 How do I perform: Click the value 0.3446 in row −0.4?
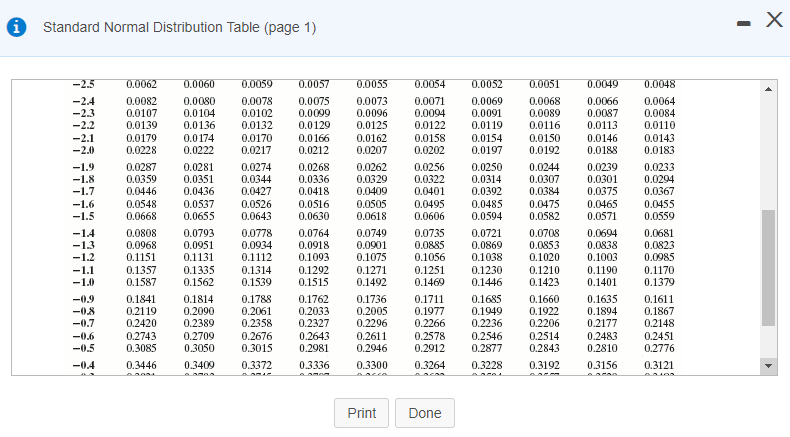coord(142,365)
